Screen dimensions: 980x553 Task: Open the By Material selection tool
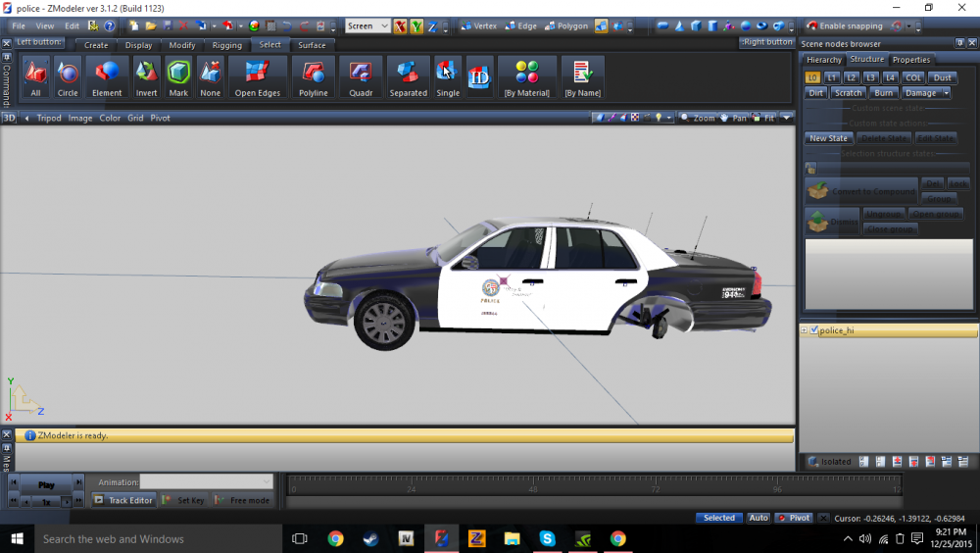click(527, 76)
